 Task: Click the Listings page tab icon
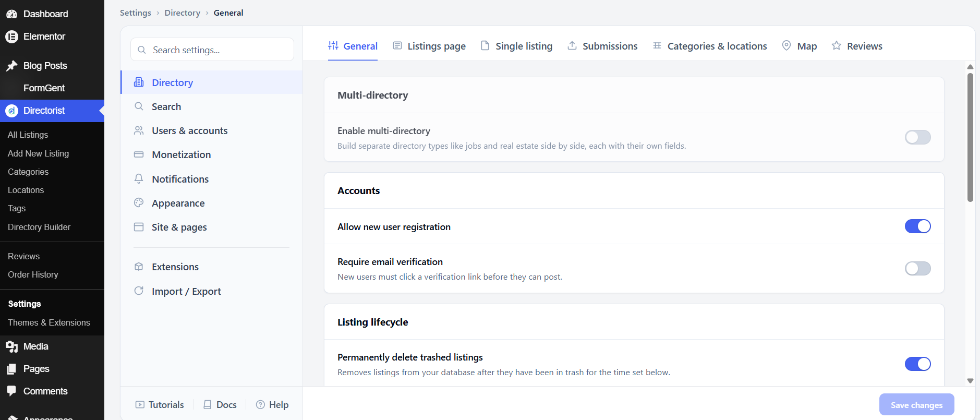click(397, 45)
